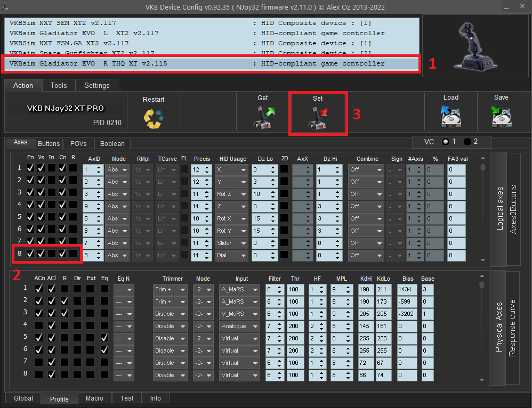
Task: Open Input dropdown showing V_MaRS
Action: pos(239,314)
